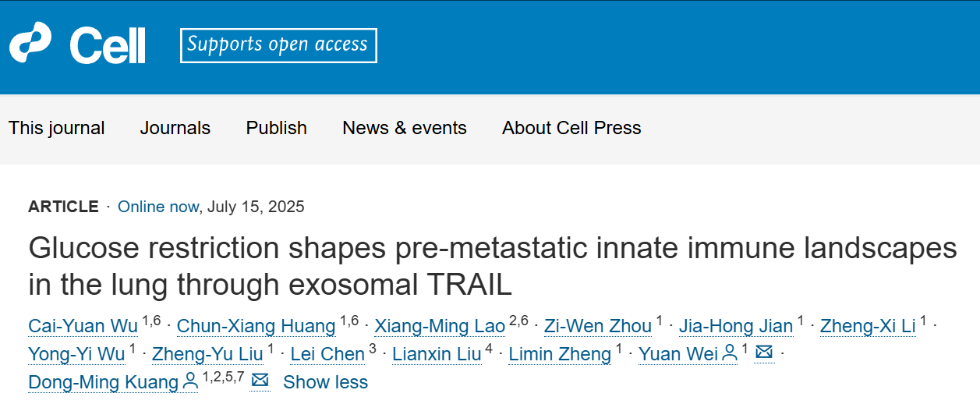Screen dimensions: 980x404
Task: Open the Supports open access badge
Action: 278,45
